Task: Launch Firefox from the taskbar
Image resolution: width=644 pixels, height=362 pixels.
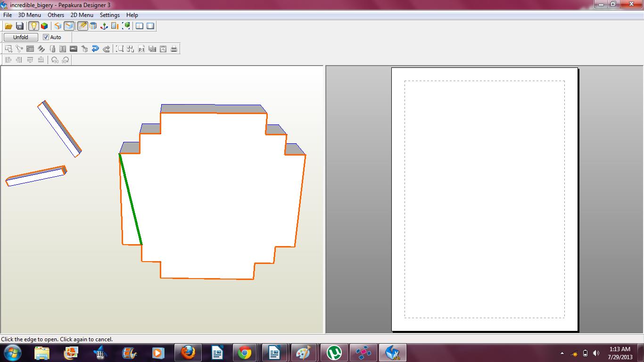Action: (x=188, y=353)
